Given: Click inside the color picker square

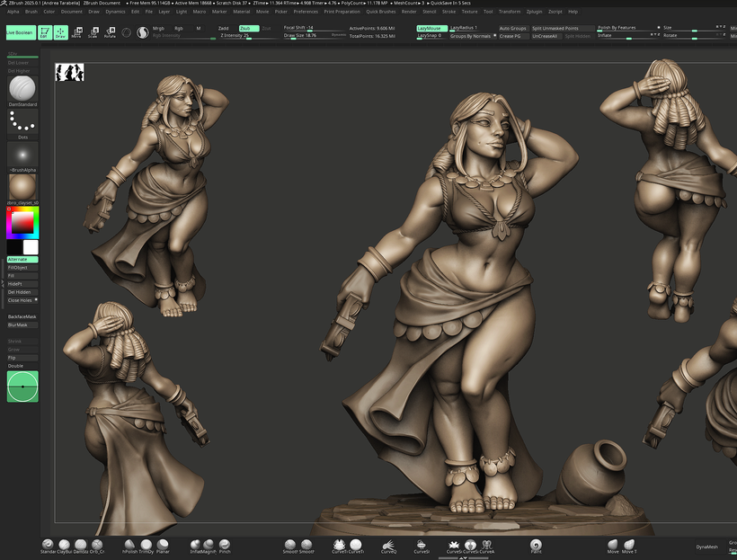Looking at the screenshot, I should click(22, 222).
